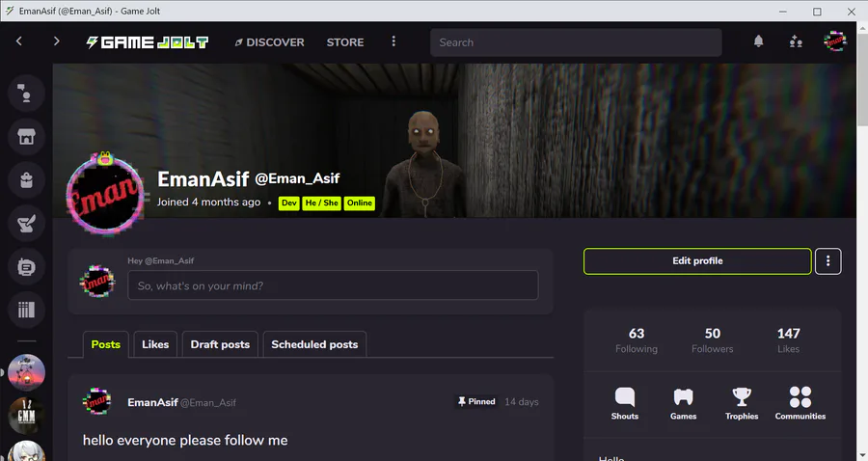Click the Pinned pin icon on the post
The width and height of the screenshot is (868, 461).
pyautogui.click(x=462, y=401)
